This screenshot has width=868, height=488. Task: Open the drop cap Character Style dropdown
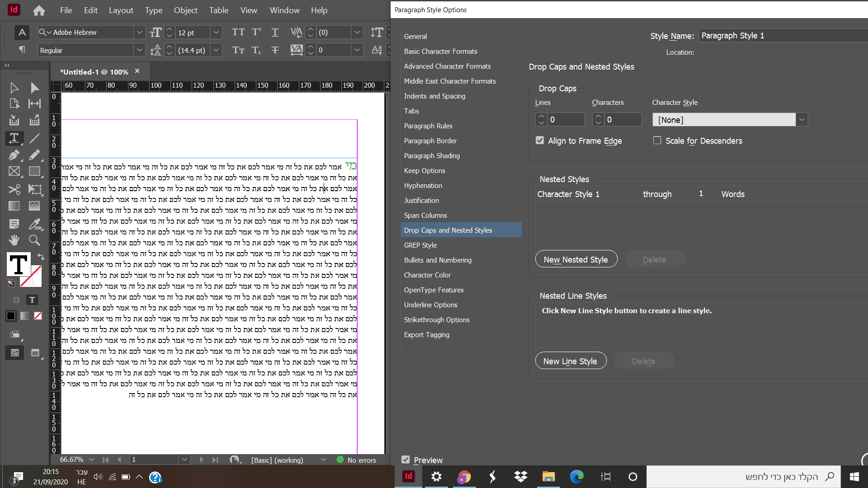point(802,120)
